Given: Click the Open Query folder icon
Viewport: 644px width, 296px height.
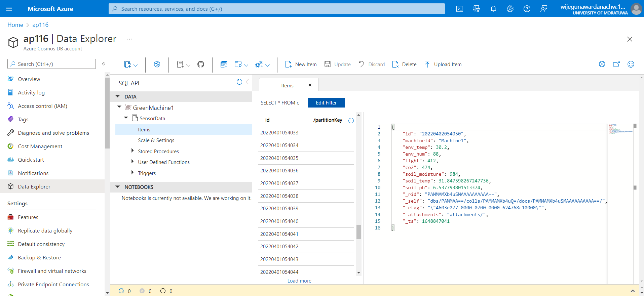Looking at the screenshot, I should (238, 64).
